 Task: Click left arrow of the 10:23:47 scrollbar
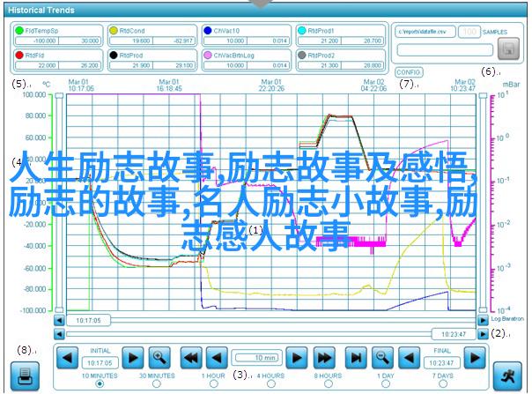(x=59, y=335)
